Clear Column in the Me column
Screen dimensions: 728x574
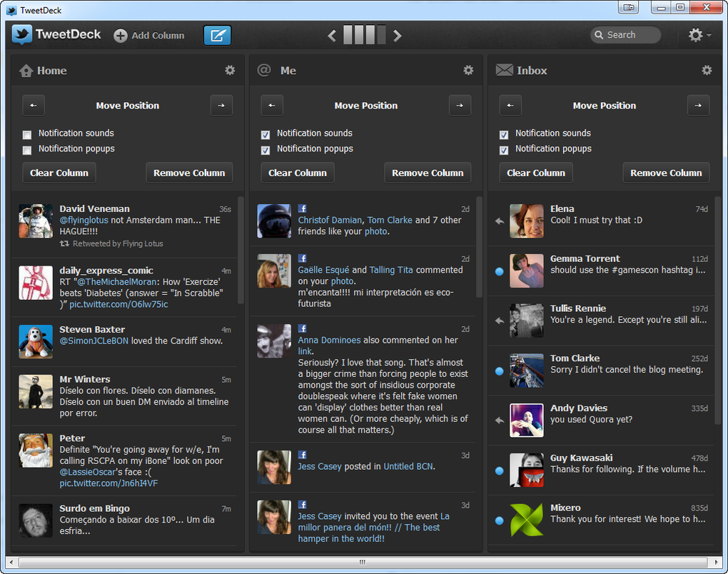pos(298,173)
